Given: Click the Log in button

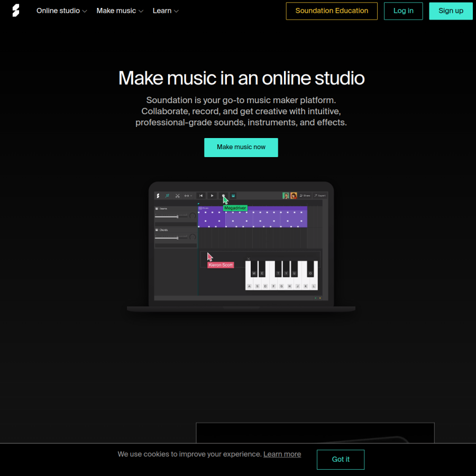Looking at the screenshot, I should tap(403, 11).
